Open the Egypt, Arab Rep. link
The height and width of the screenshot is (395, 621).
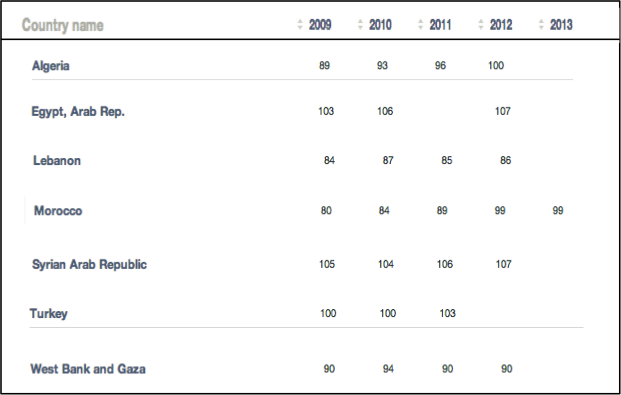pyautogui.click(x=78, y=112)
